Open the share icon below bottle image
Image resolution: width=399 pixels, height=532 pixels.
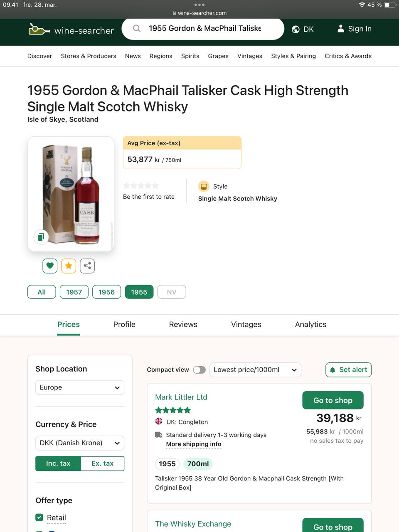pos(87,266)
